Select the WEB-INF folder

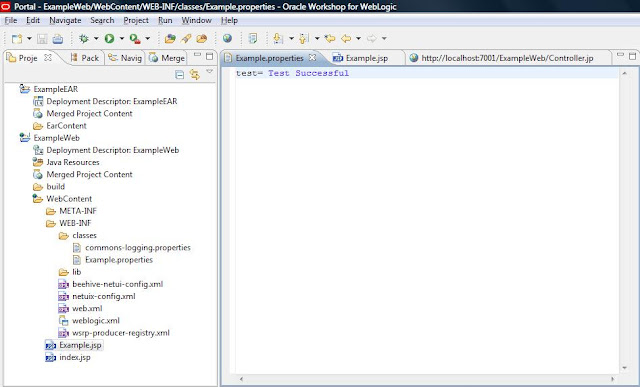[75, 223]
